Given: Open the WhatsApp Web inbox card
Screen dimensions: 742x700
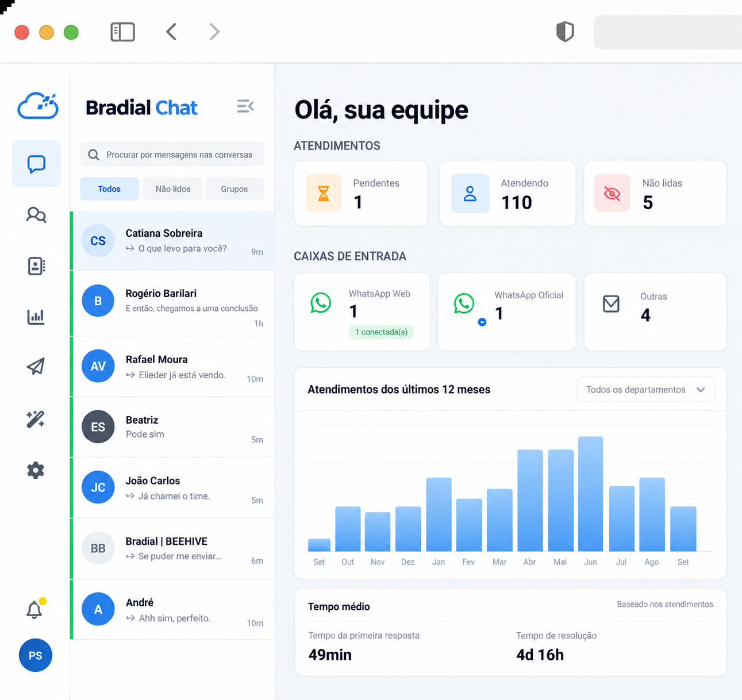Looking at the screenshot, I should coord(362,311).
